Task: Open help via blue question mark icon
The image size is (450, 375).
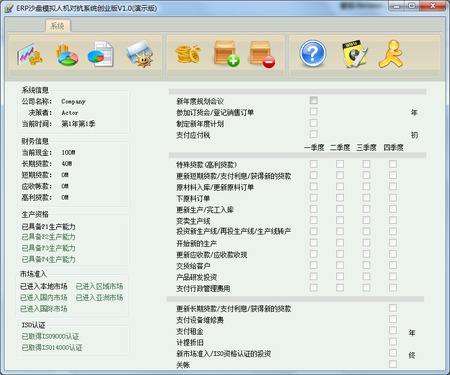Action: (x=313, y=53)
